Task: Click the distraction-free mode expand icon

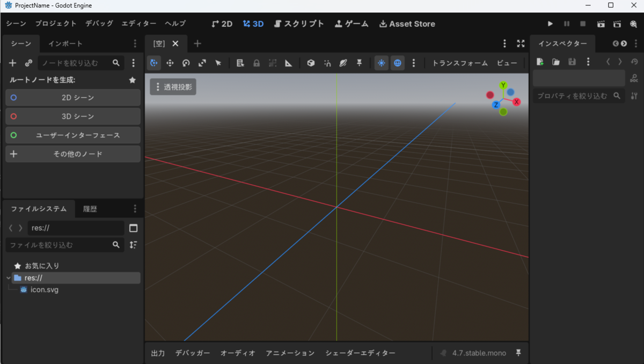Action: (521, 43)
